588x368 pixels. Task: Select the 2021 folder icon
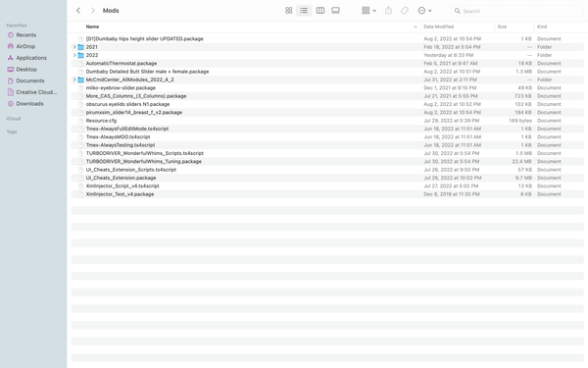coord(80,47)
